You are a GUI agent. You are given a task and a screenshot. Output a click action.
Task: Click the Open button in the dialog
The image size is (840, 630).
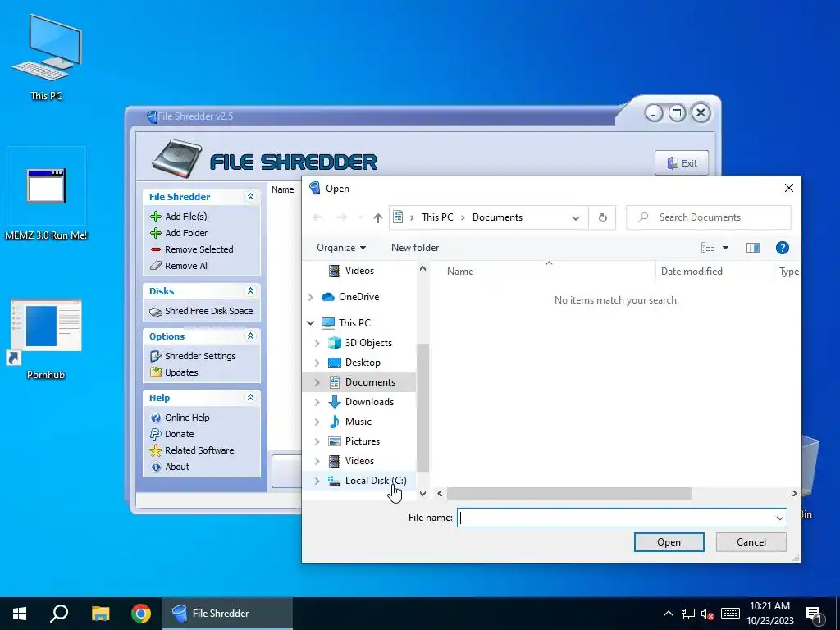(x=669, y=542)
